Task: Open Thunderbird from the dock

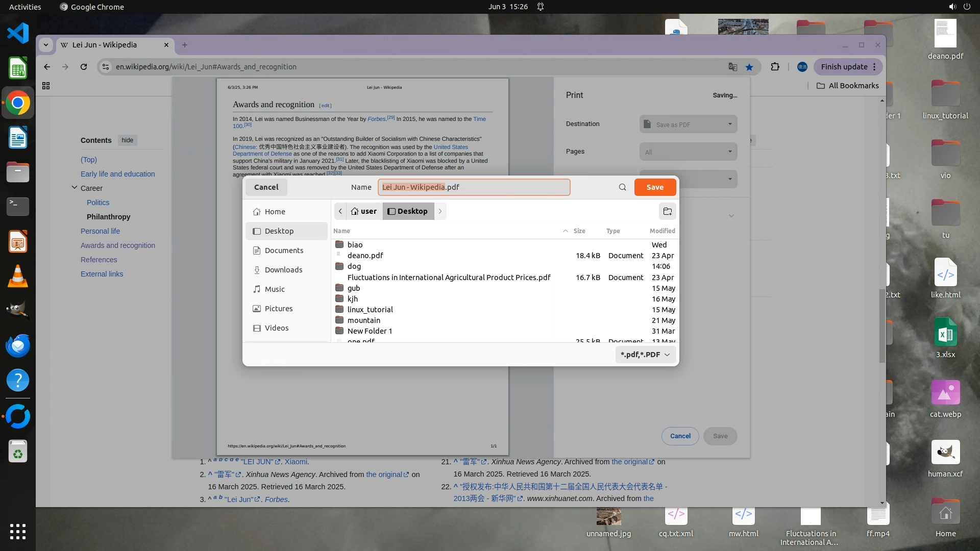Action: coord(18,345)
